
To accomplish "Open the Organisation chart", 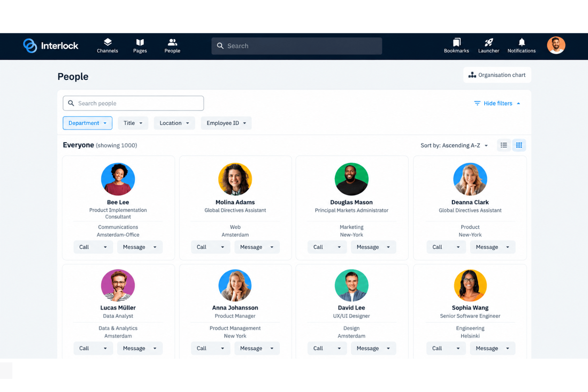I will [497, 75].
